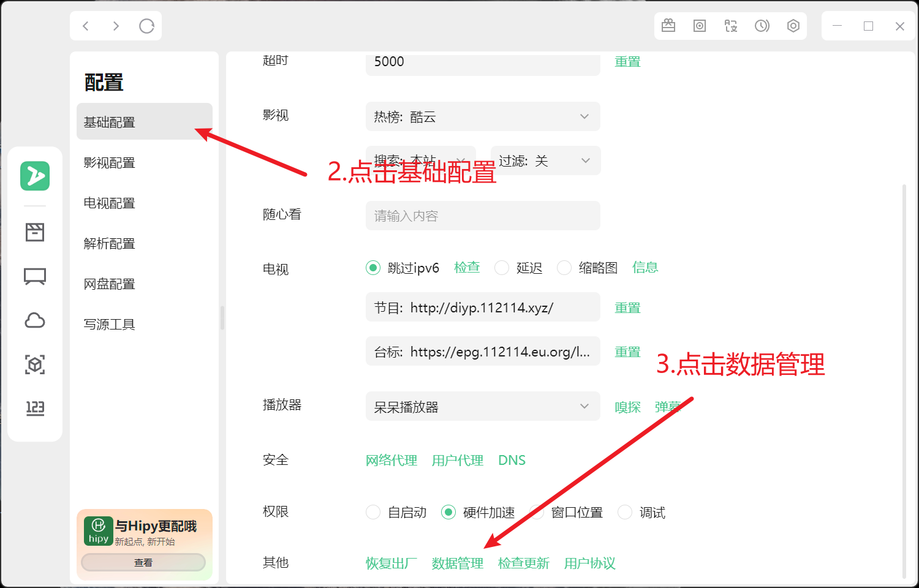Select 解析配置 in the config menu
Image resolution: width=919 pixels, height=588 pixels.
click(x=145, y=243)
